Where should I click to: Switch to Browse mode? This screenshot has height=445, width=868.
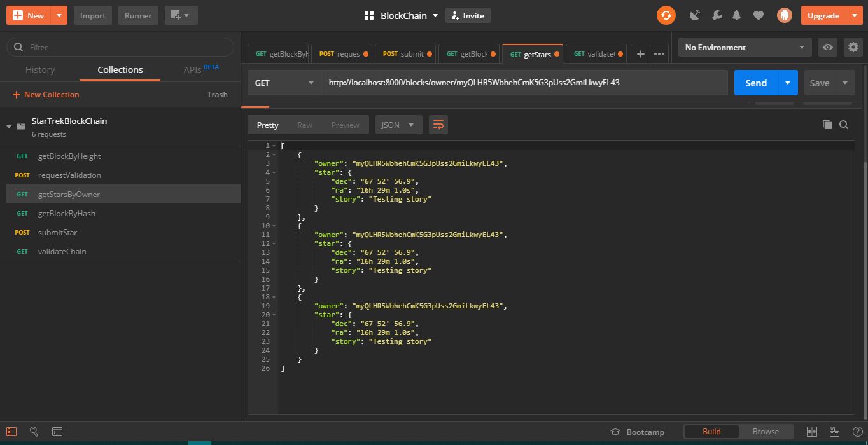tap(766, 431)
